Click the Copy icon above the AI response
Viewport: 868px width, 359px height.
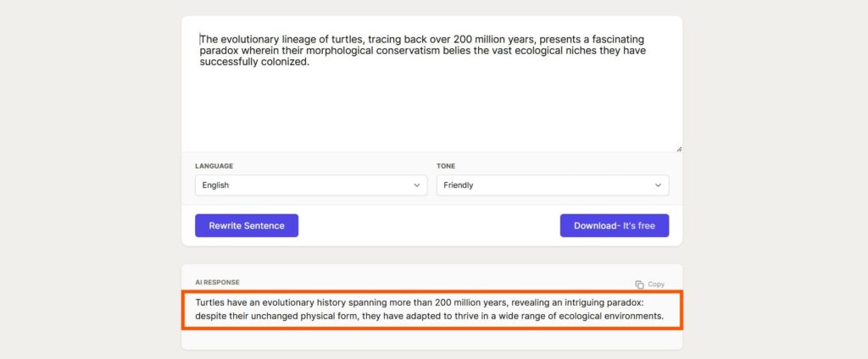(x=639, y=284)
